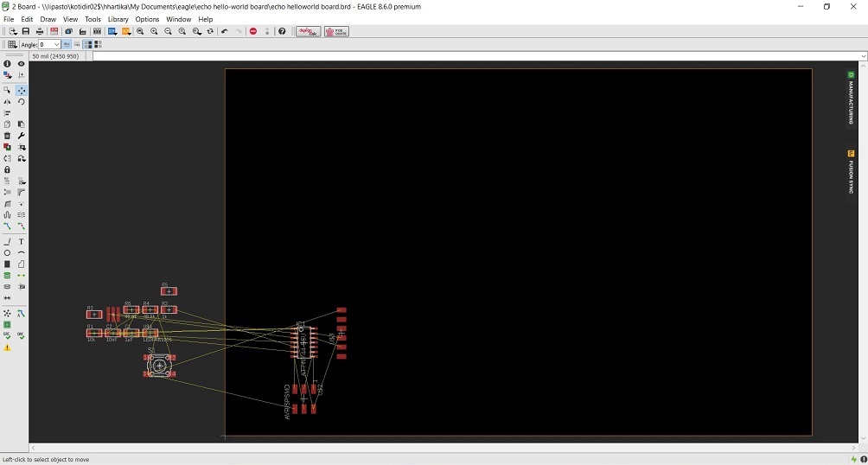Viewport: 868px width, 465px height.
Task: Open the View menu
Action: [x=70, y=19]
